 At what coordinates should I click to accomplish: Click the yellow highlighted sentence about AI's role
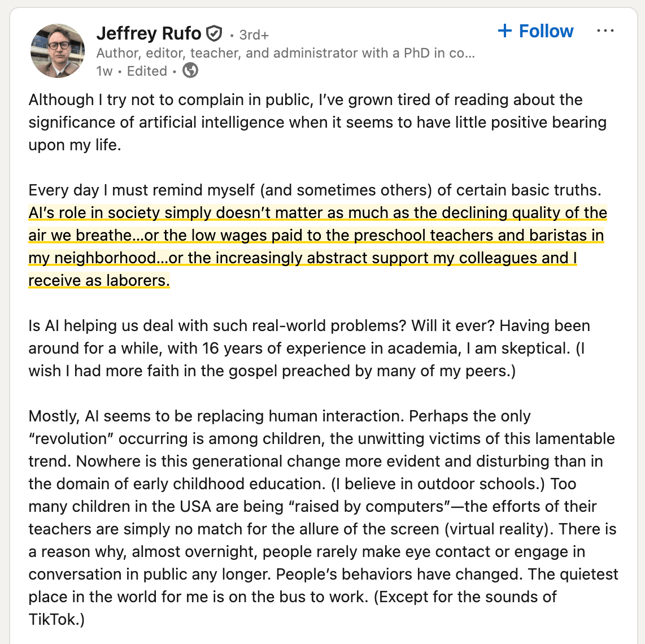[x=317, y=236]
